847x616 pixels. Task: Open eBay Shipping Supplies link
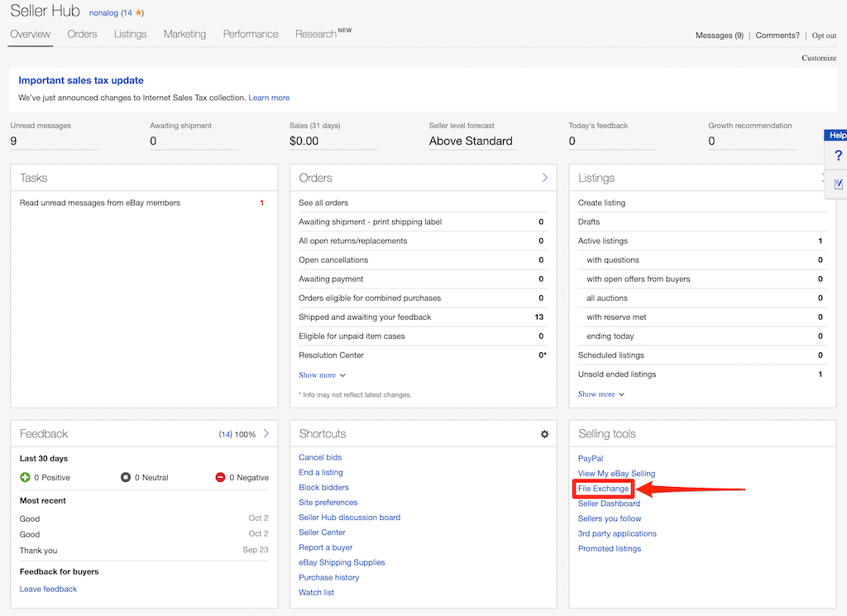(342, 562)
